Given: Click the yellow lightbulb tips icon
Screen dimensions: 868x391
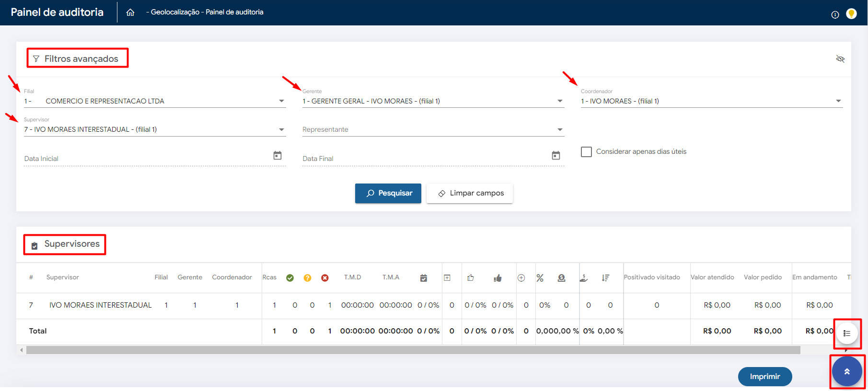Looking at the screenshot, I should pyautogui.click(x=851, y=14).
